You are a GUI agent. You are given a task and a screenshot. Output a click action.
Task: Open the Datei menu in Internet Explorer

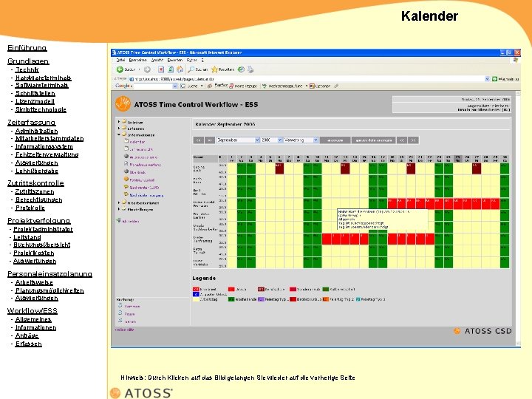(x=120, y=60)
